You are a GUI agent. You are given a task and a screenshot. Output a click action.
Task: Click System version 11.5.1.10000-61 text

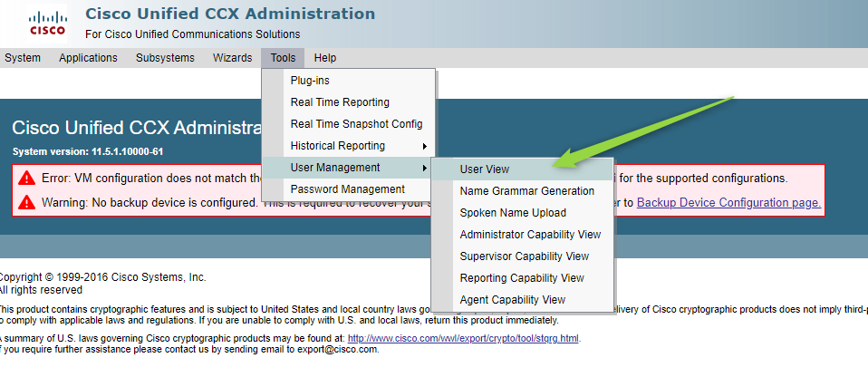pos(88,151)
